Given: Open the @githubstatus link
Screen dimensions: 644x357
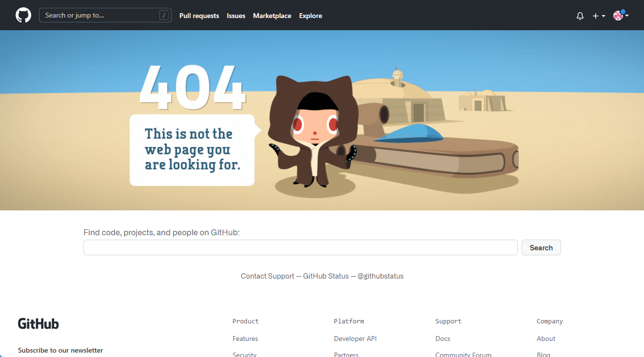Looking at the screenshot, I should click(380, 276).
